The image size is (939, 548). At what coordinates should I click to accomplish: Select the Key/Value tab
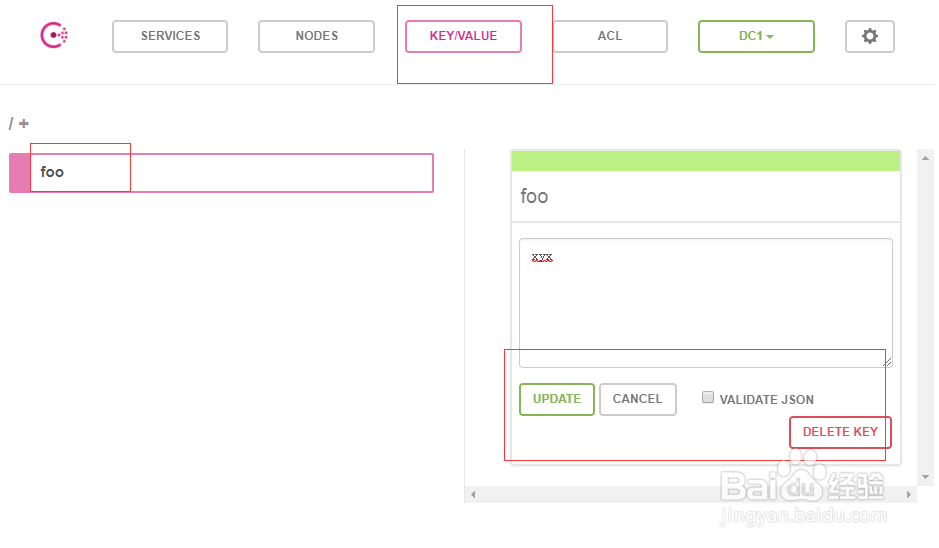[x=463, y=36]
